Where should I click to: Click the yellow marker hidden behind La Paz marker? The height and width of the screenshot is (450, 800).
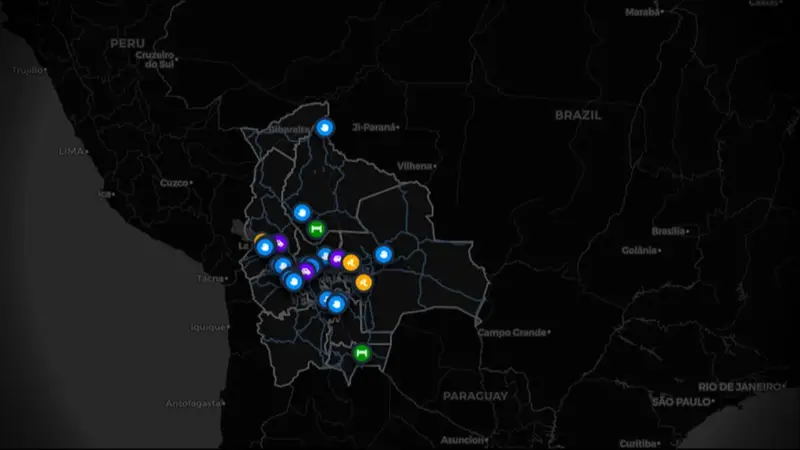pyautogui.click(x=259, y=239)
